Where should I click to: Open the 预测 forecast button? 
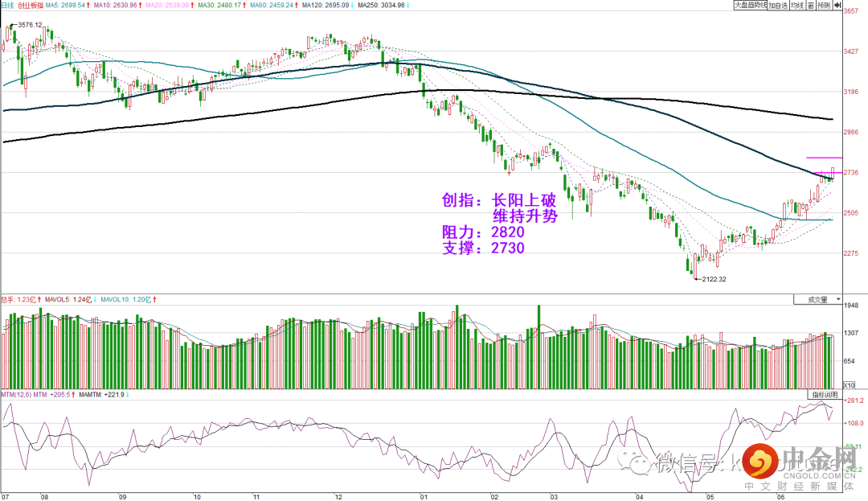click(x=824, y=5)
